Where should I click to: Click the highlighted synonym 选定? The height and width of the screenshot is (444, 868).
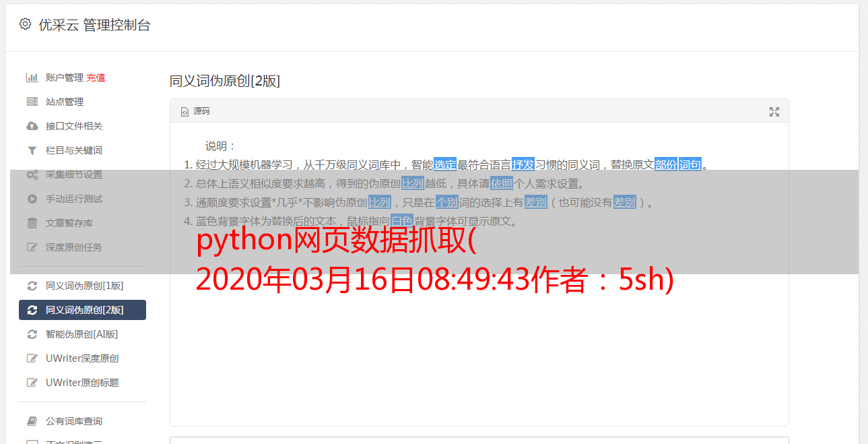pos(445,164)
